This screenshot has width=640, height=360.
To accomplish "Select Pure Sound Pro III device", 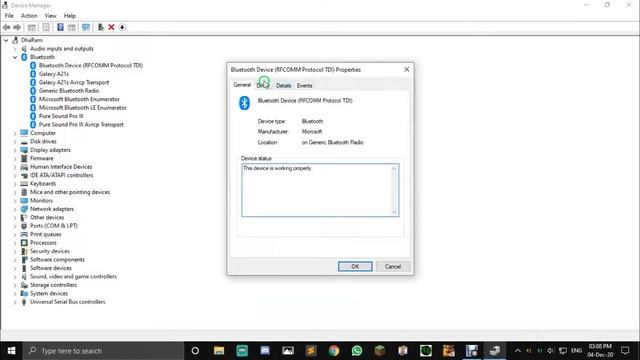I will 61,116.
